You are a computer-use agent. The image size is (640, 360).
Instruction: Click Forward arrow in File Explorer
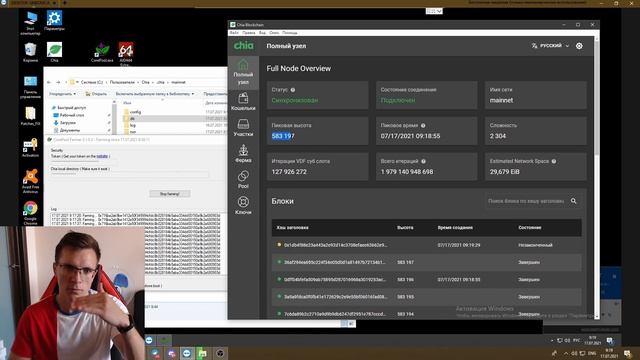[58, 82]
